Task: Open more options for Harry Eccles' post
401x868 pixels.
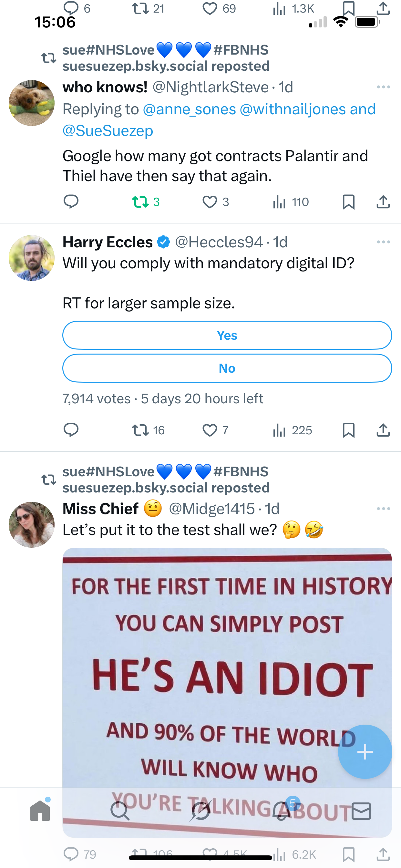Action: [x=384, y=242]
